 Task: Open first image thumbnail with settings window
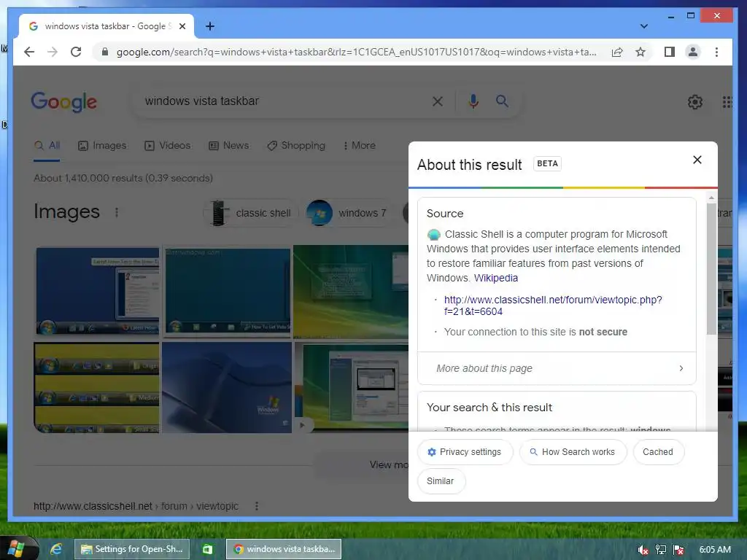[98, 290]
